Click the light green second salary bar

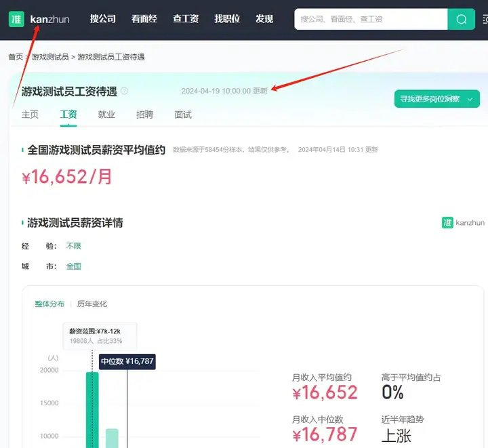pyautogui.click(x=112, y=439)
